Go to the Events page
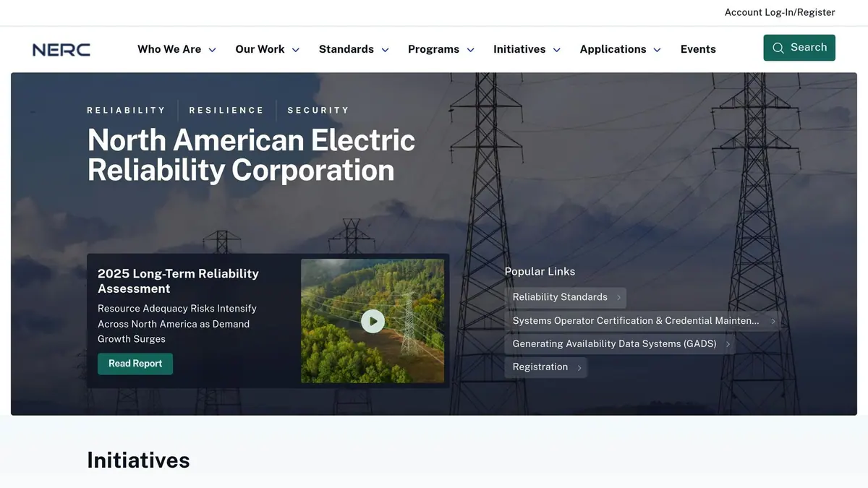Viewport: 868px width, 488px height. pos(698,49)
